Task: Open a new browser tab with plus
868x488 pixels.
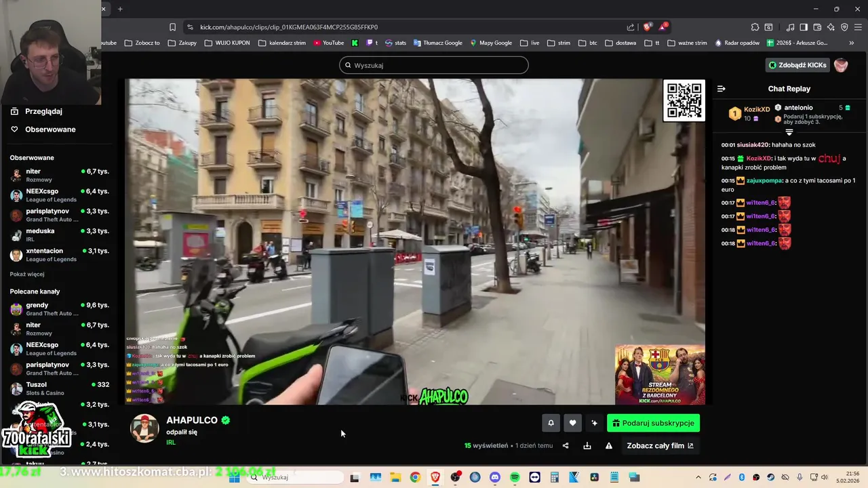Action: tap(120, 9)
